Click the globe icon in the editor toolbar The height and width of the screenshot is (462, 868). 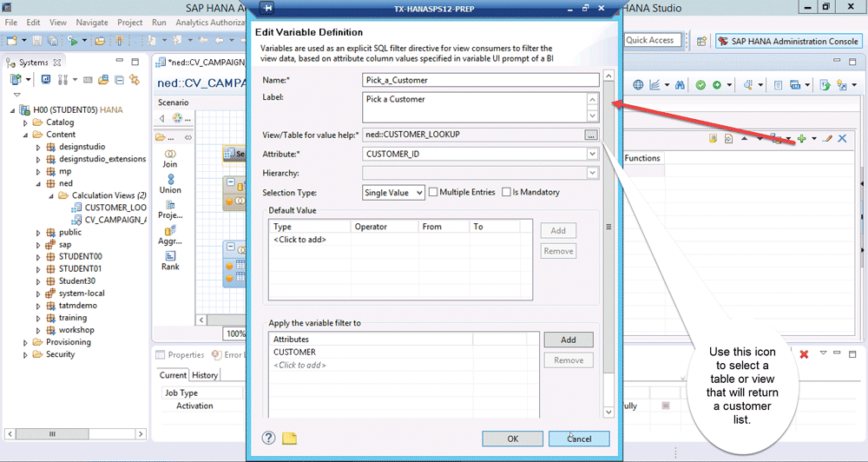(x=638, y=85)
